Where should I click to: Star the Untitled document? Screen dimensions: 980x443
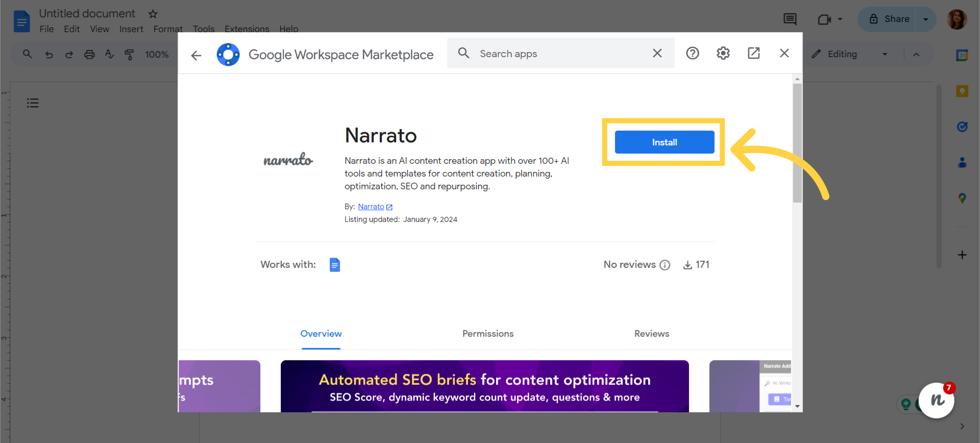153,14
